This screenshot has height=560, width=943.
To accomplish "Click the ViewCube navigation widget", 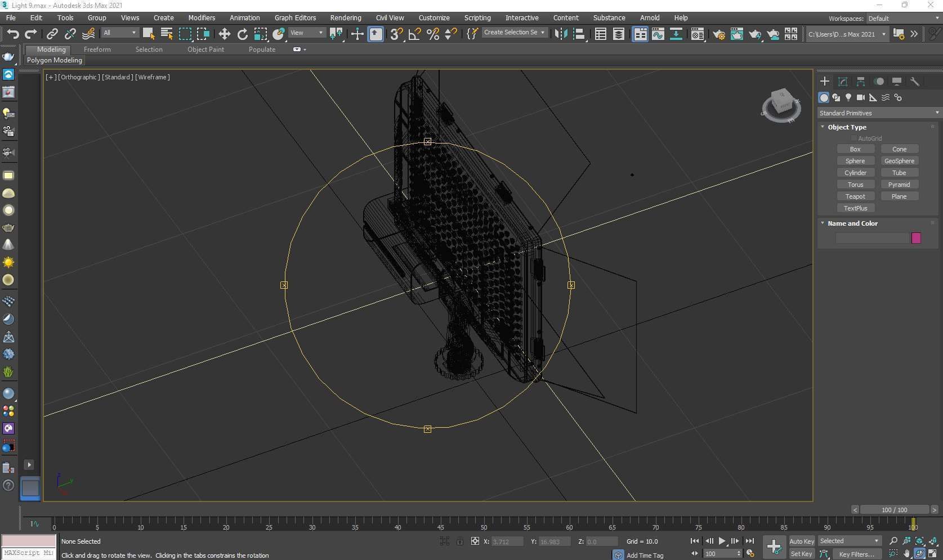I will pos(781,105).
